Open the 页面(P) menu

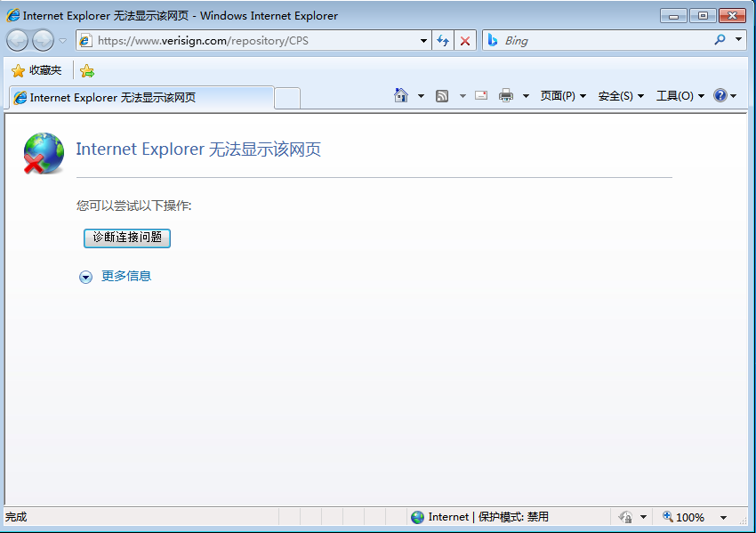(x=563, y=96)
